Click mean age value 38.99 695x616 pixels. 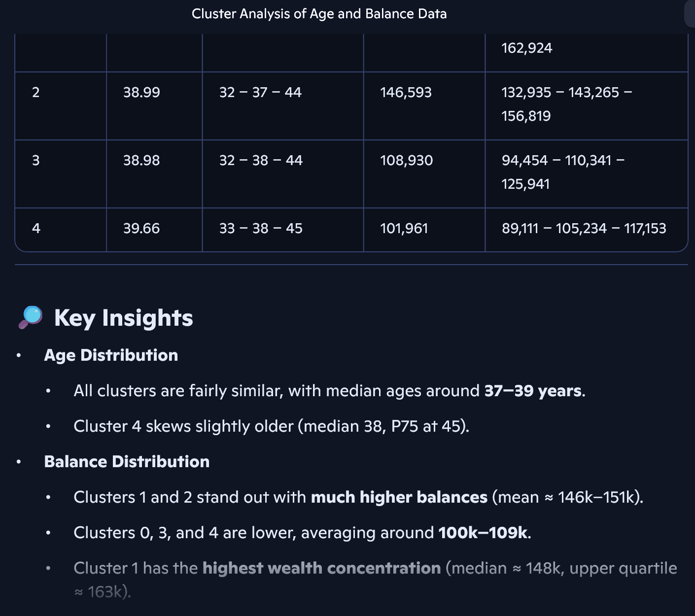click(141, 92)
